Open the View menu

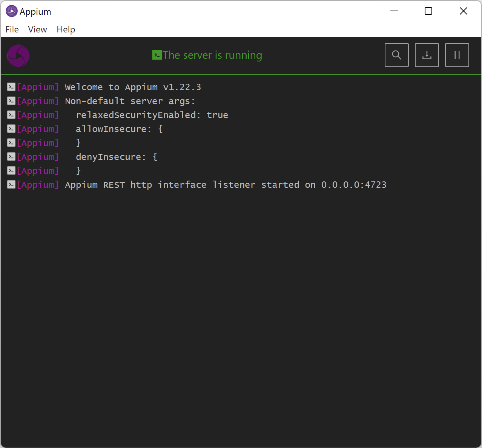click(37, 29)
